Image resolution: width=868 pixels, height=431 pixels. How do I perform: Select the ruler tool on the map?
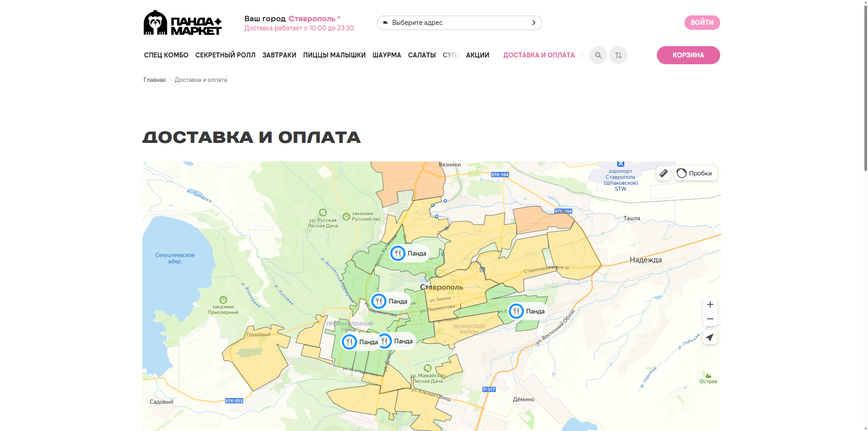coord(663,173)
